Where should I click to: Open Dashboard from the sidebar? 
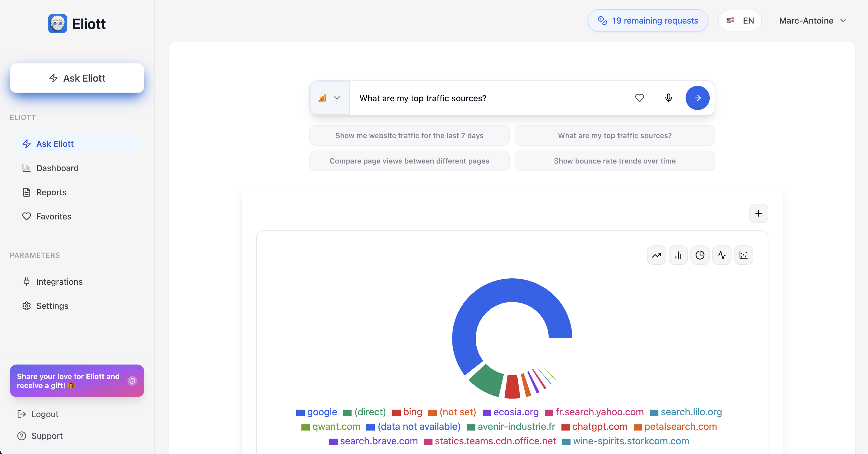click(57, 168)
